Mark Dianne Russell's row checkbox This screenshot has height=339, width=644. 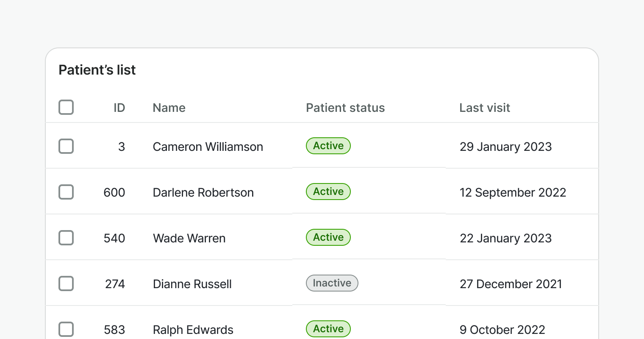click(66, 283)
